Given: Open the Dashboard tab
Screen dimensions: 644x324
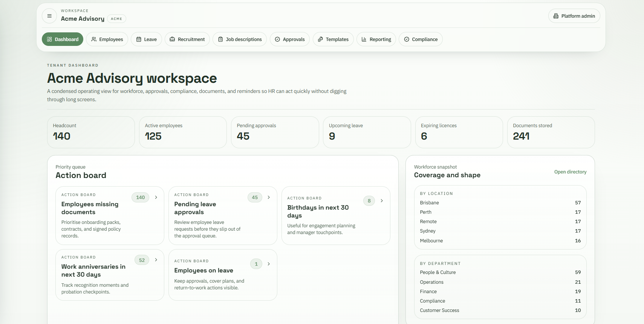Looking at the screenshot, I should (63, 39).
